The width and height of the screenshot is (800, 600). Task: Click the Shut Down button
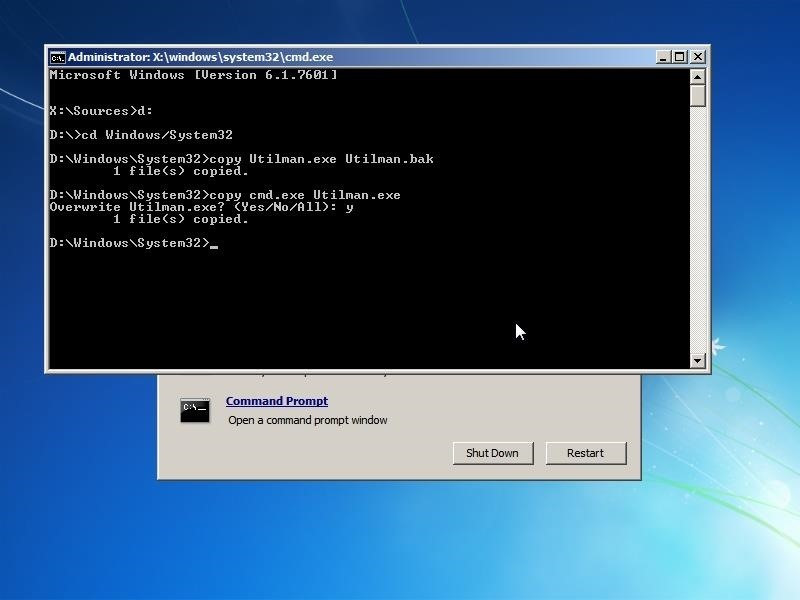[493, 453]
